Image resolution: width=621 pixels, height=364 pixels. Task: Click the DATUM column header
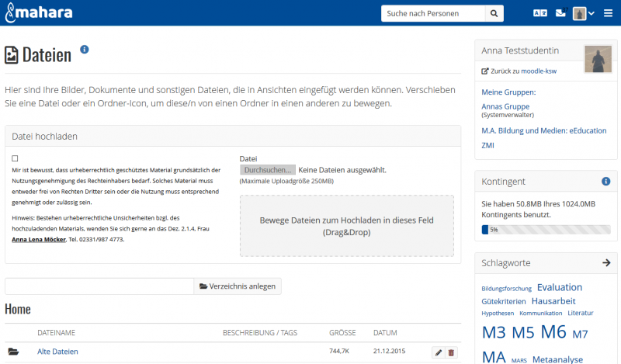point(385,333)
